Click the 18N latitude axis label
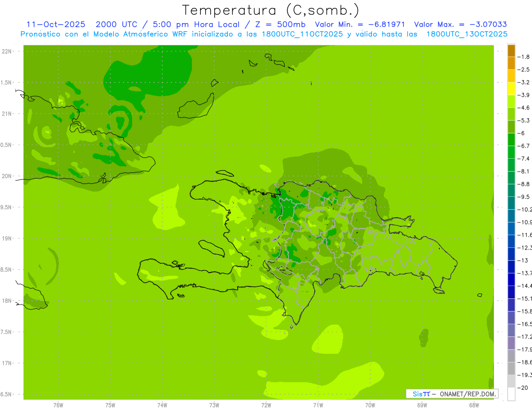Viewport: 532px width, 411px height. (x=7, y=301)
